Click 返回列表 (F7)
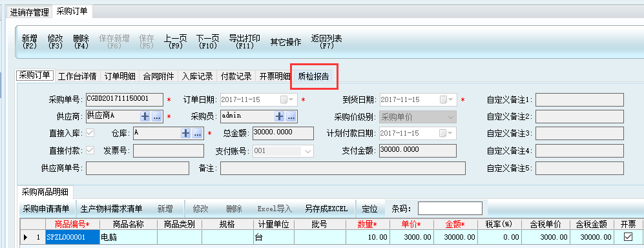Image resolution: width=644 pixels, height=248 pixels. click(x=326, y=41)
